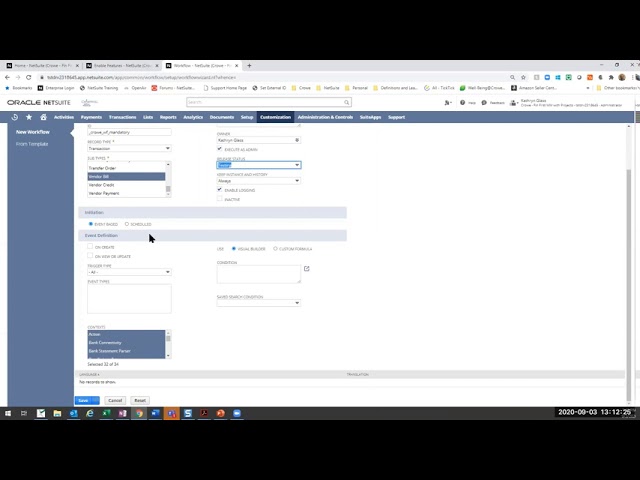Open the Create New icon in the header
This screenshot has height=480, width=640.
pyautogui.click(x=448, y=102)
